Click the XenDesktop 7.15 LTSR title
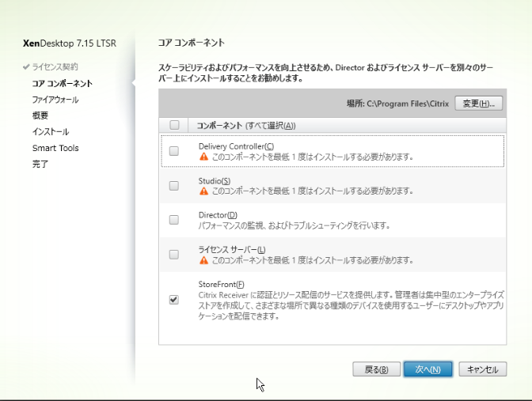Image resolution: width=532 pixels, height=401 pixels. tap(70, 44)
